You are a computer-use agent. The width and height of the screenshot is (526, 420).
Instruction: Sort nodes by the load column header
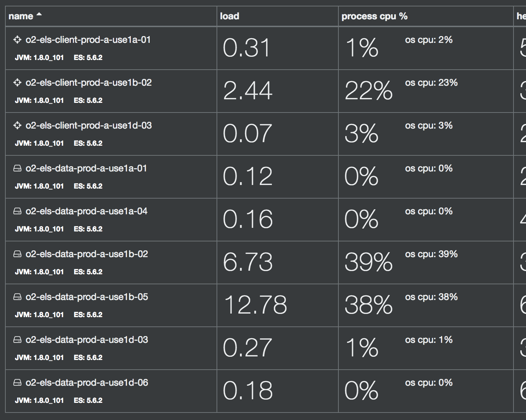(x=229, y=16)
